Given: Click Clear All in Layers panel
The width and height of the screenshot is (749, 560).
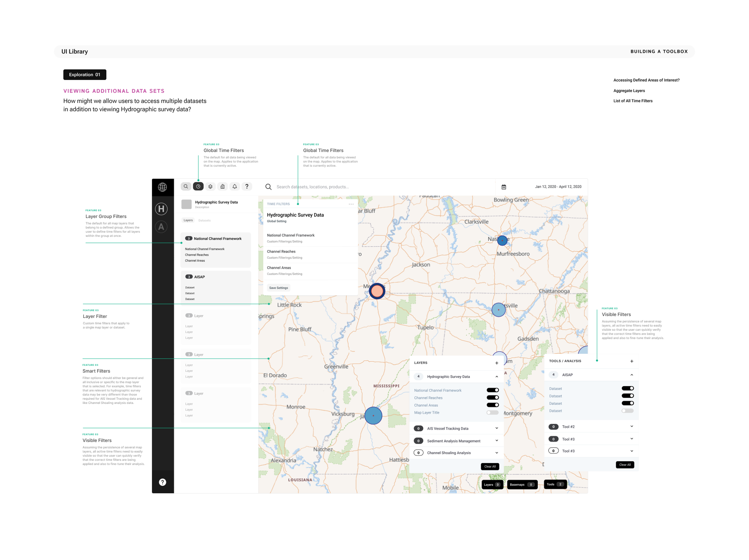Looking at the screenshot, I should (490, 467).
